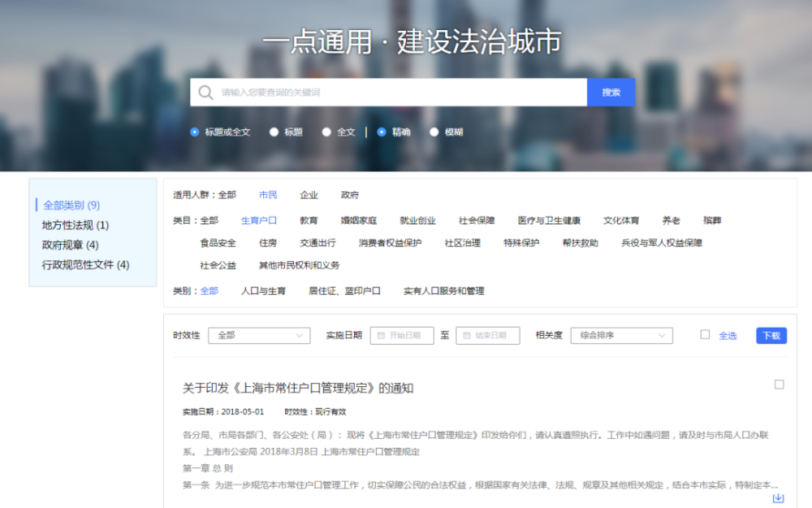Screen dimensions: 812x508
Task: Click the magnifying glass search icon
Action: coord(205,93)
